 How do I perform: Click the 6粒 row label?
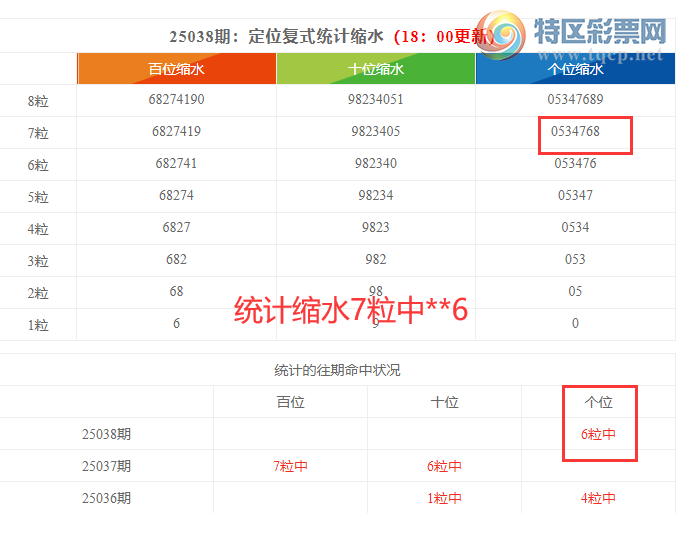tap(38, 164)
